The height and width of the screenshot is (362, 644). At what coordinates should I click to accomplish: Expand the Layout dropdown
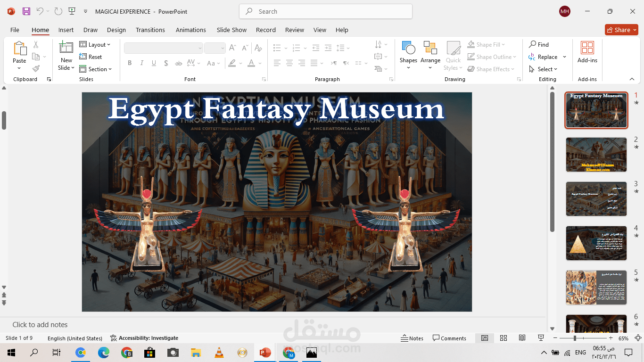(x=95, y=45)
